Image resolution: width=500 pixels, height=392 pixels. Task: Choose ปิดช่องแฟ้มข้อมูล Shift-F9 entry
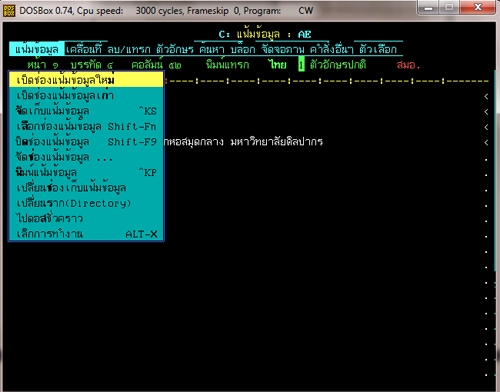[x=86, y=142]
